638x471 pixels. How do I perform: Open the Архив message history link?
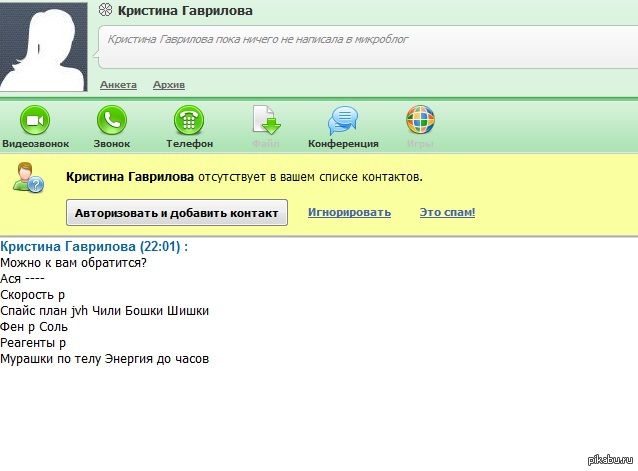click(169, 85)
